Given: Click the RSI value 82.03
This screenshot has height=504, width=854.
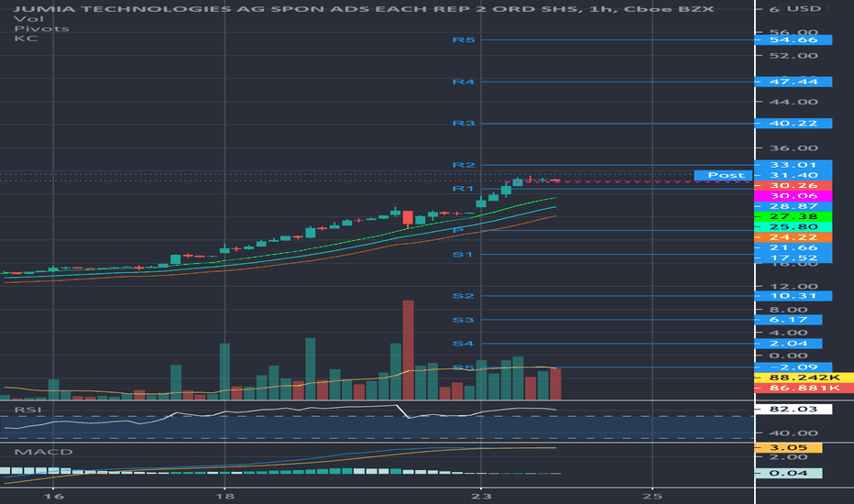Looking at the screenshot, I should 793,409.
